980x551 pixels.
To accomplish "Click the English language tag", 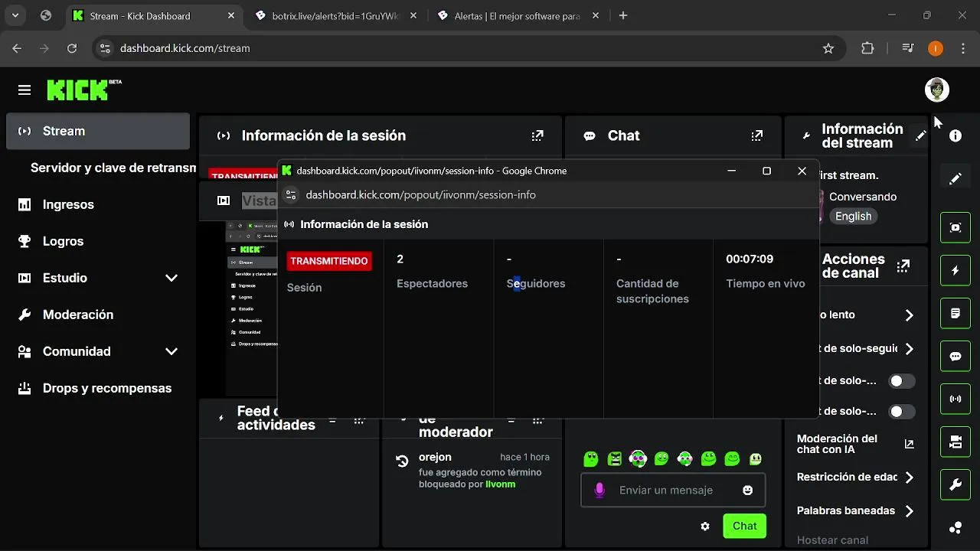I will pyautogui.click(x=853, y=217).
